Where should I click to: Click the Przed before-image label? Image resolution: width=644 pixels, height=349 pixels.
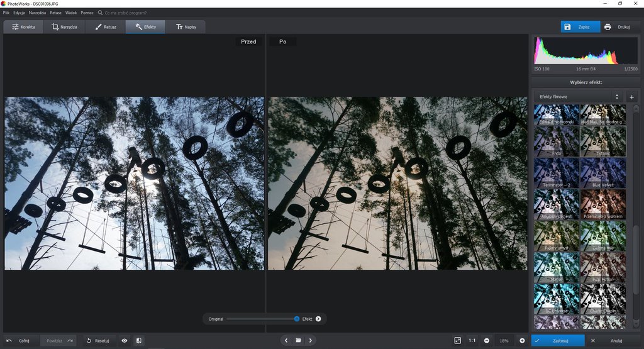pyautogui.click(x=248, y=42)
